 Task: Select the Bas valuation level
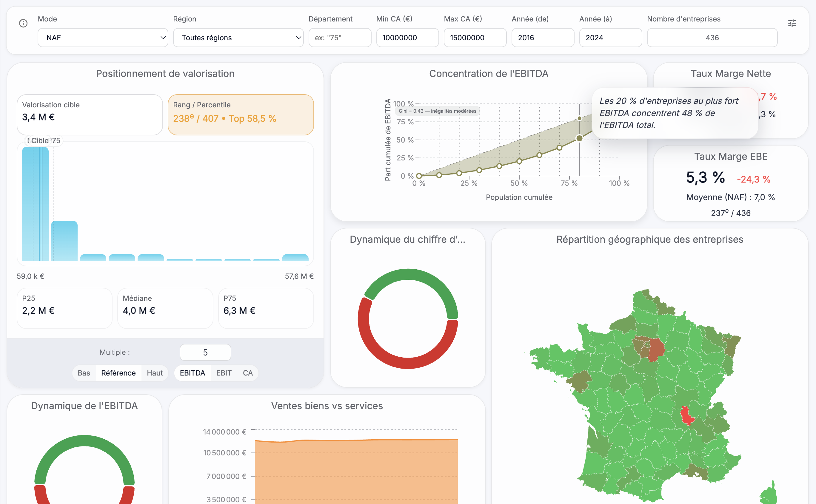click(84, 373)
